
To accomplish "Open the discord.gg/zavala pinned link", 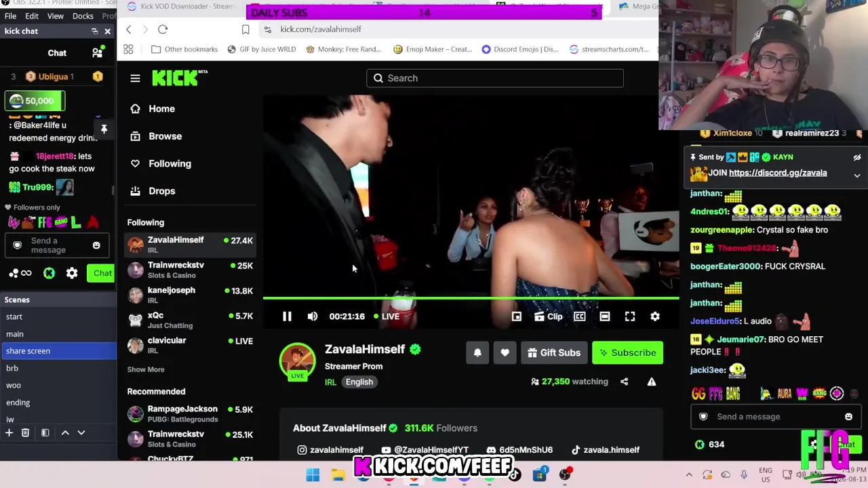I will (778, 173).
